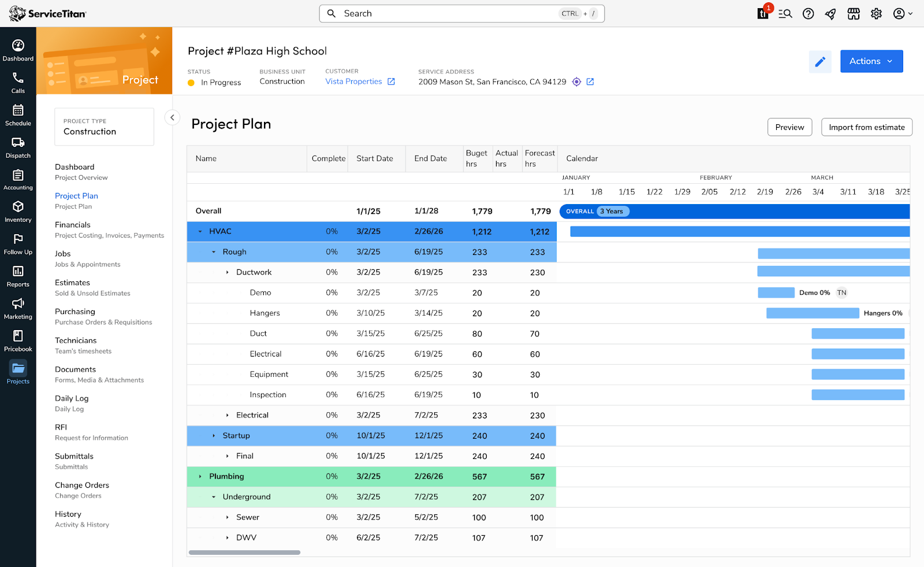
Task: Open the Marketing megaphone icon
Action: [18, 304]
